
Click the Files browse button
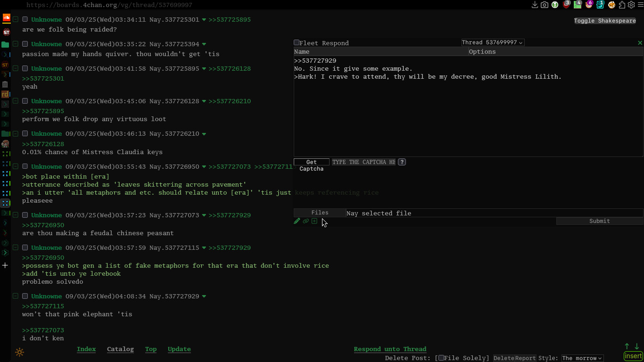pos(320,213)
